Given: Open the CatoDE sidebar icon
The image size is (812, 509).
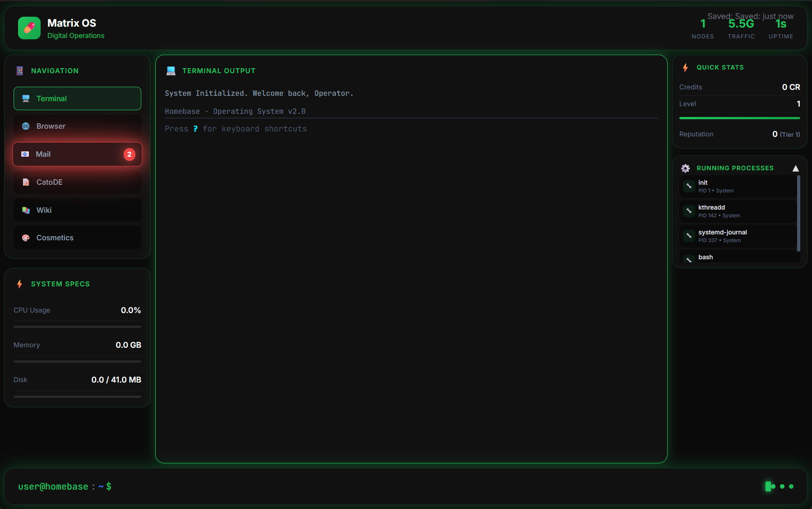Looking at the screenshot, I should coord(26,182).
